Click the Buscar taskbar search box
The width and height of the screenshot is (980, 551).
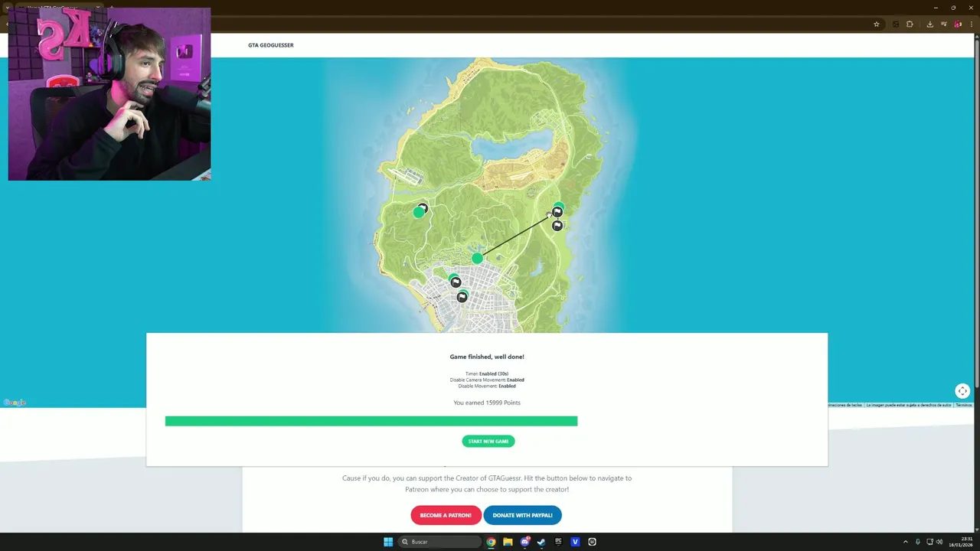point(440,542)
